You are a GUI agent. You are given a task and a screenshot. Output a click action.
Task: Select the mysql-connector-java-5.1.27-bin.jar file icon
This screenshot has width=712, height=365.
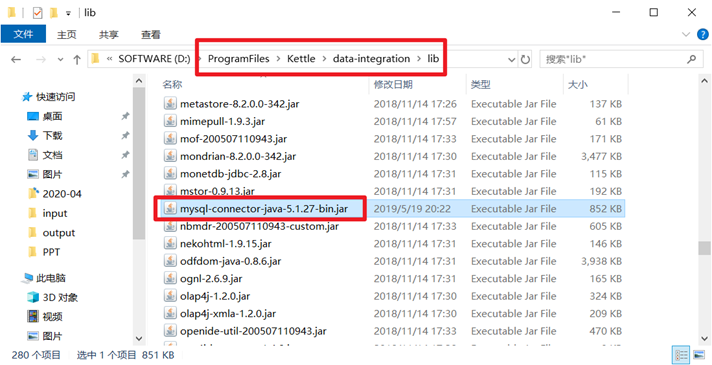tap(170, 209)
